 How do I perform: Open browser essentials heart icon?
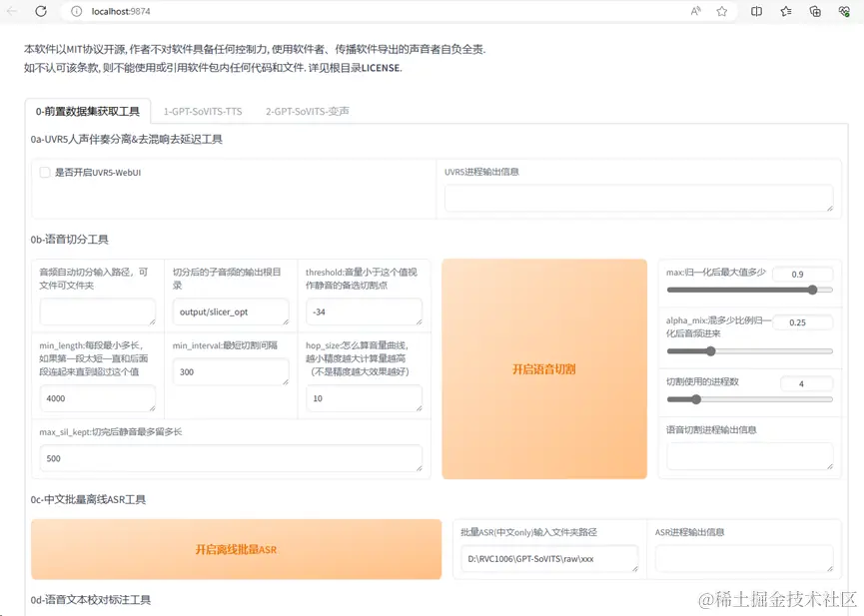tap(844, 11)
